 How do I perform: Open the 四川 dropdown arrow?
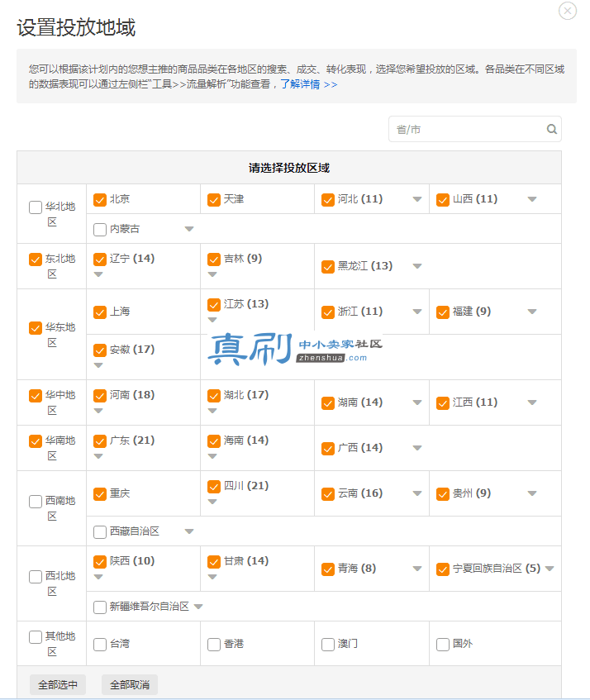click(x=212, y=502)
